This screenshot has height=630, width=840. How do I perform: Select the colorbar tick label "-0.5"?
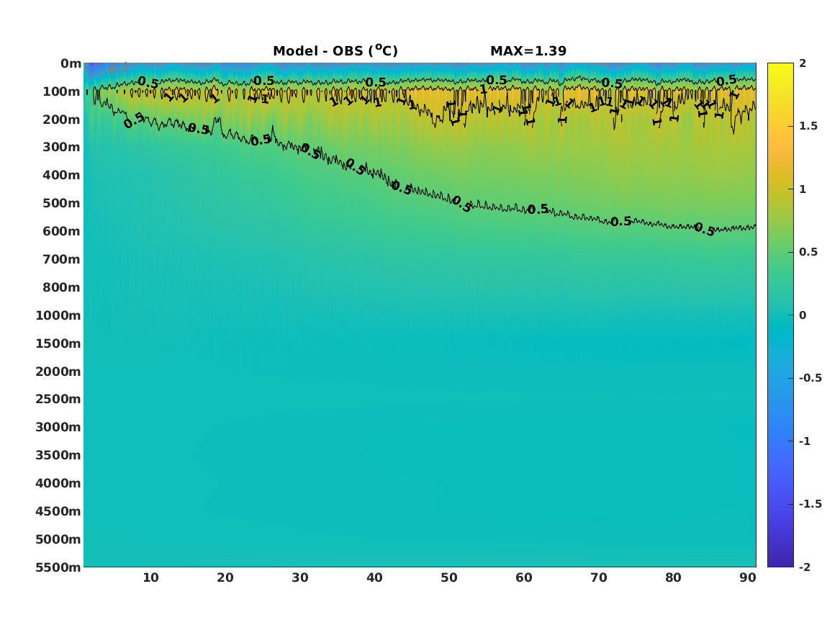[x=810, y=378]
